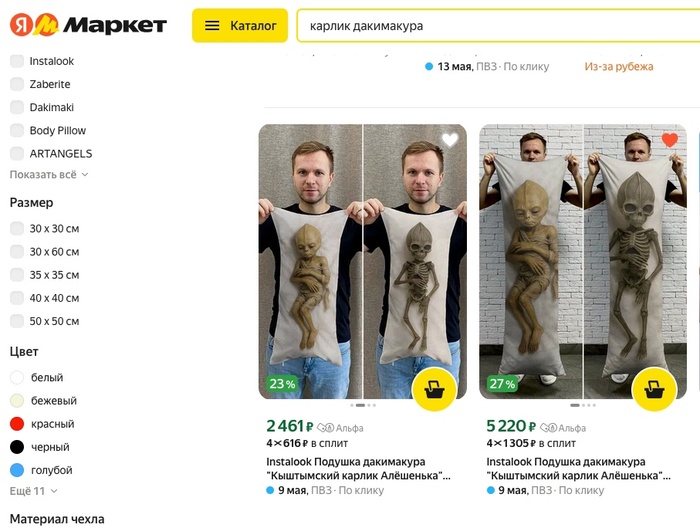
Task: Check the Instalook brand filter
Action: [x=17, y=61]
